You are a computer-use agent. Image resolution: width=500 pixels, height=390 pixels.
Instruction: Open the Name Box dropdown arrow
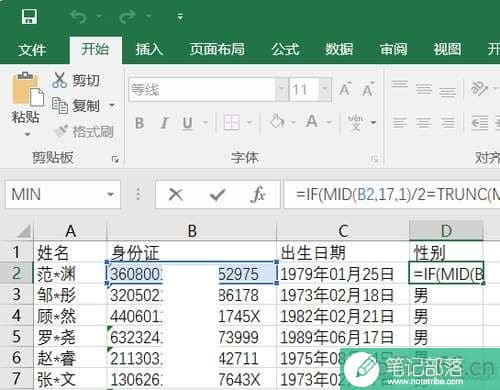(110, 194)
